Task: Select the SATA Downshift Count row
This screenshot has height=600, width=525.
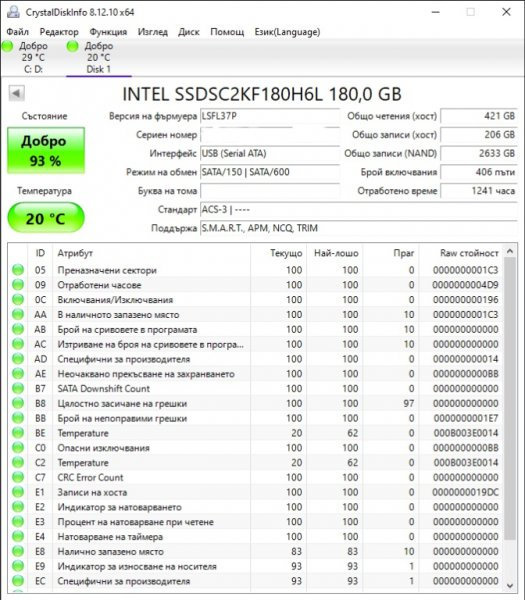Action: click(x=256, y=388)
